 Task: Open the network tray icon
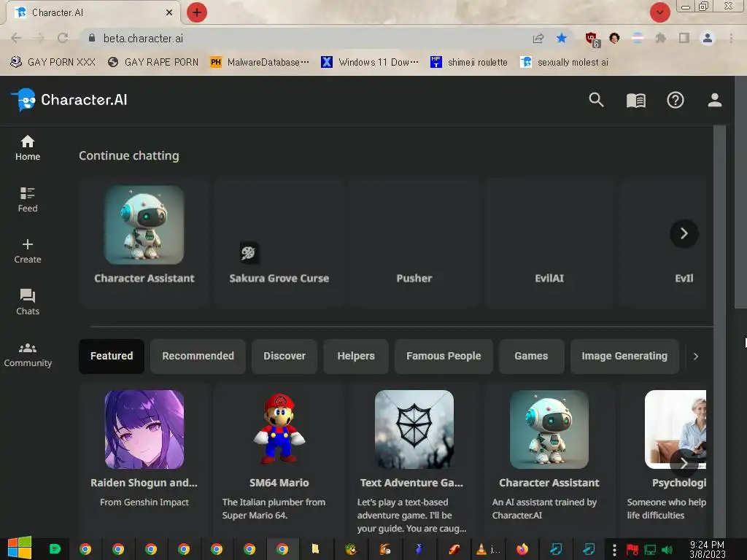pos(650,550)
